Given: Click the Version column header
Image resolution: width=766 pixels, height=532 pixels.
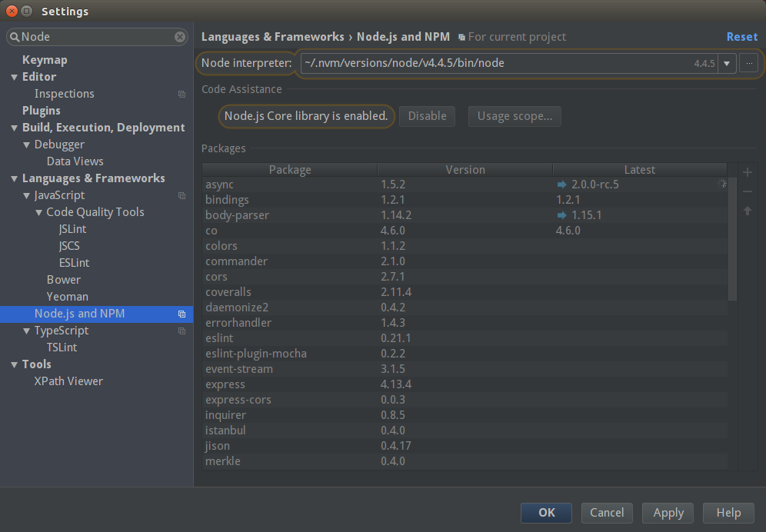Looking at the screenshot, I should (x=465, y=169).
